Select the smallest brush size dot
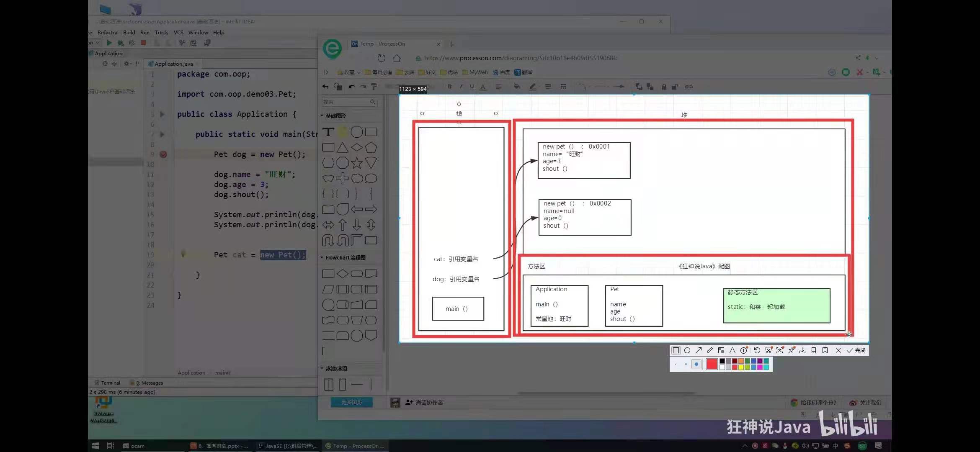 (x=676, y=364)
